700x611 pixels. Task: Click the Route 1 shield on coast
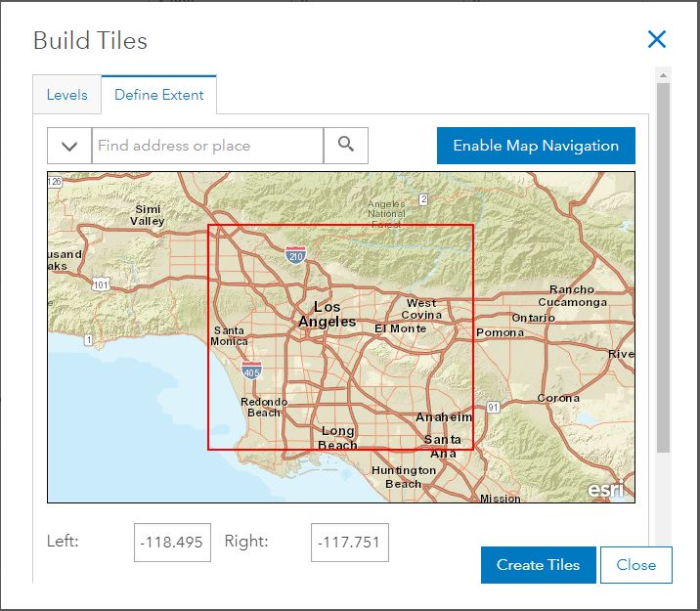(x=89, y=340)
